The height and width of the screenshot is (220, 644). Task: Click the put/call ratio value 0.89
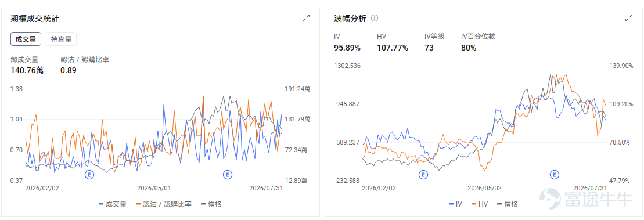click(x=69, y=70)
